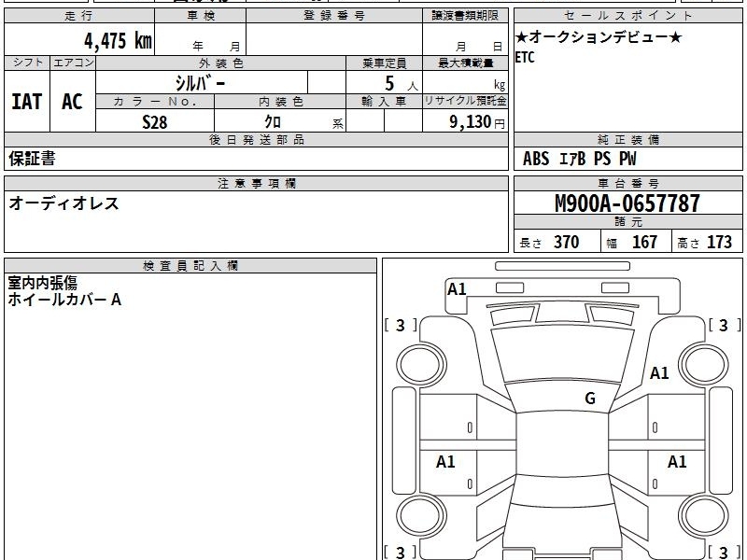Select the 室内内張傷 inspector note

coord(42,284)
